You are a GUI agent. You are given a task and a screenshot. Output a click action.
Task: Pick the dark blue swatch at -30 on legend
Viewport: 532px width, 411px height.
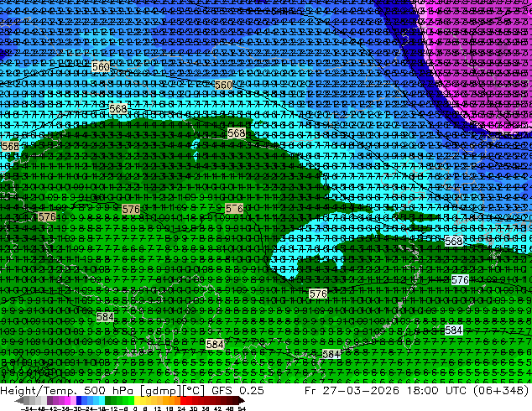pos(79,401)
